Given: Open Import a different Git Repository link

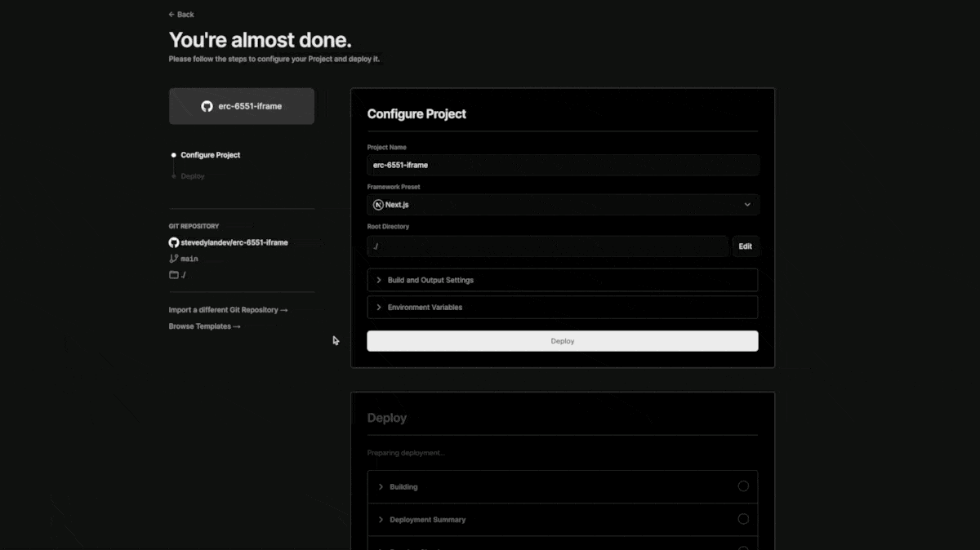Looking at the screenshot, I should 228,310.
